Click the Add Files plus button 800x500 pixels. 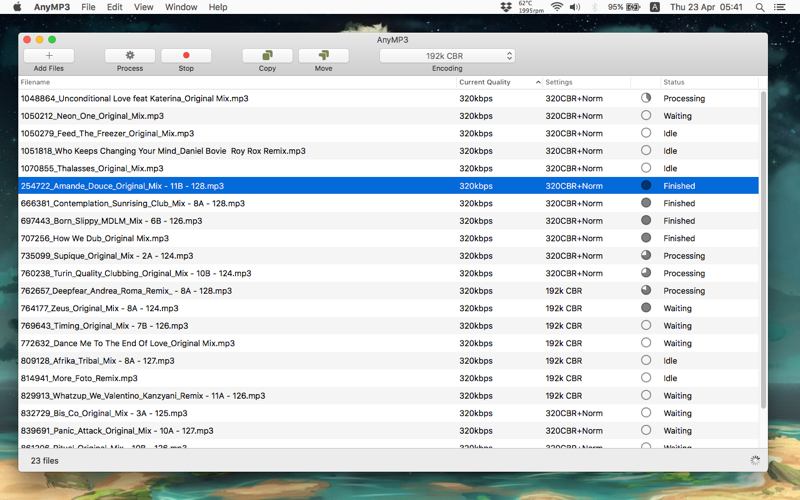49,56
